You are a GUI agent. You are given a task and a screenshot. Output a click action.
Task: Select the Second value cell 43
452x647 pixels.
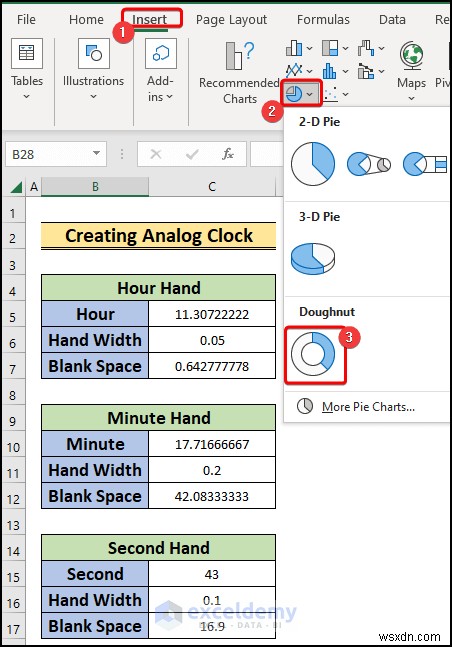(212, 574)
